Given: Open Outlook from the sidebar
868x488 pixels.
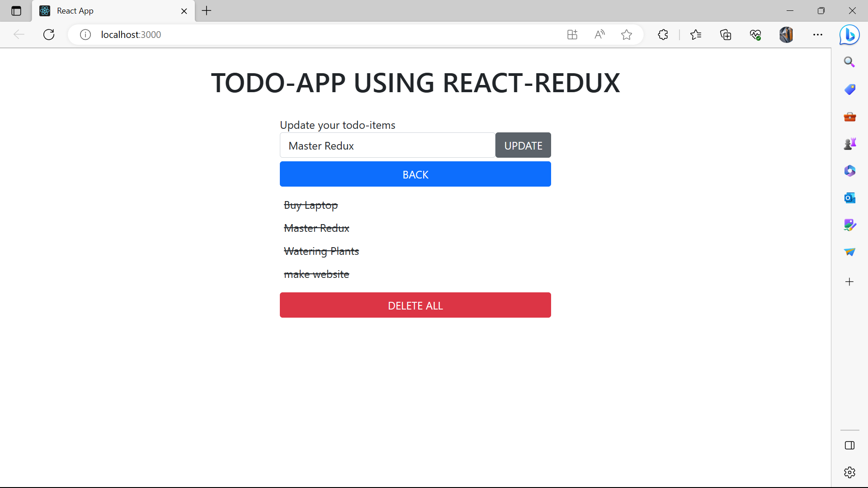Looking at the screenshot, I should click(x=850, y=197).
